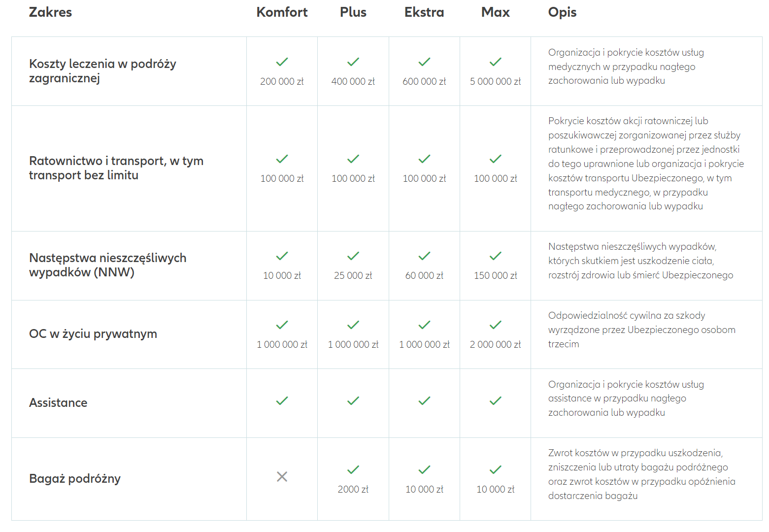Image resolution: width=769 pixels, height=532 pixels.
Task: Click the Ekstra checkmark in Assistance row
Action: [424, 401]
